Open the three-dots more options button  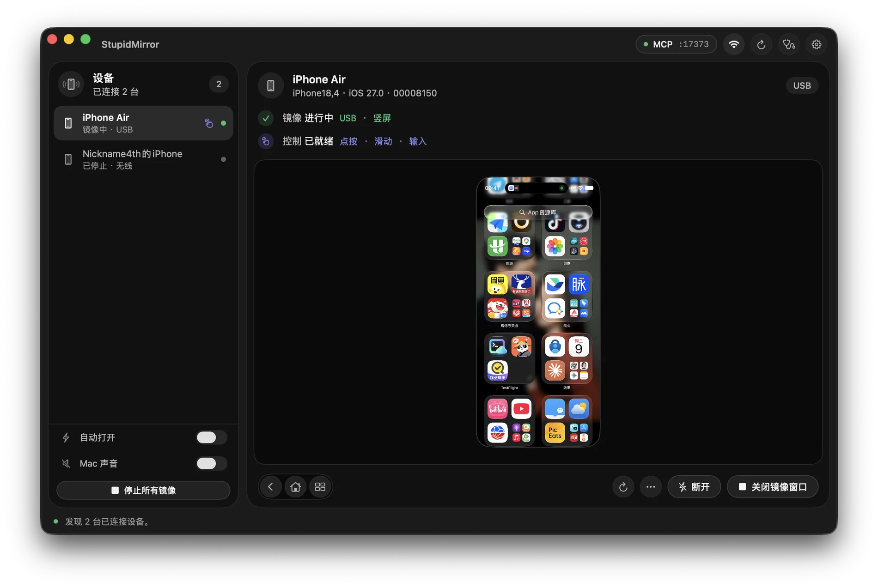coord(651,487)
